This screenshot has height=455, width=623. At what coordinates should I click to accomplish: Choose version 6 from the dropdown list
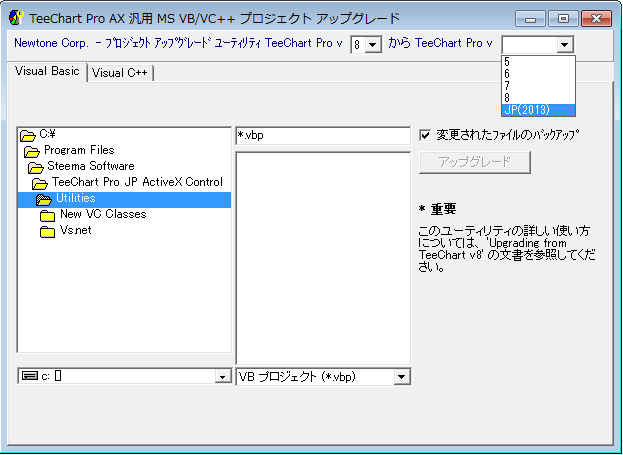click(x=538, y=74)
